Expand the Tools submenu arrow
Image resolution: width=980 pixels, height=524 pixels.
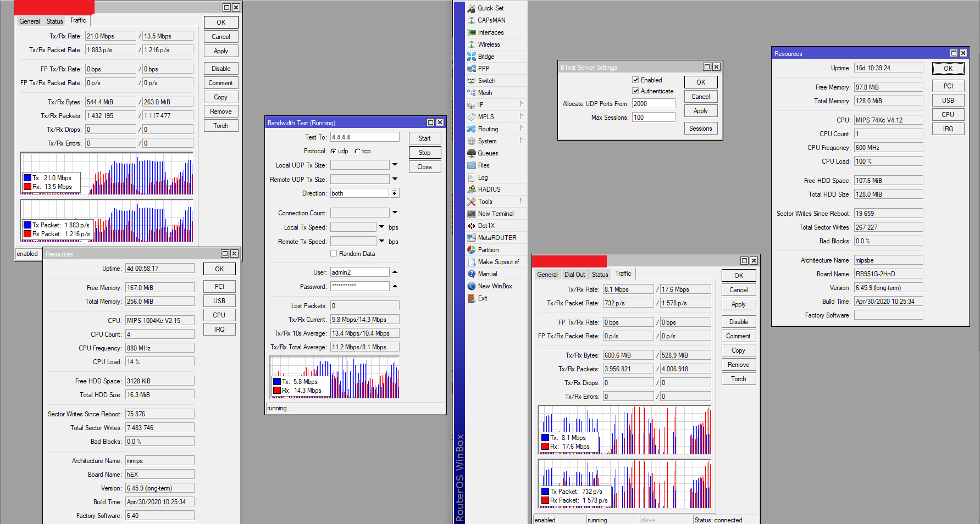pyautogui.click(x=521, y=202)
